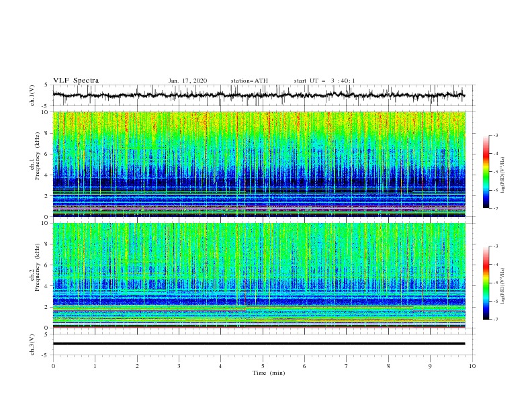Image resolution: width=532 pixels, height=411 pixels.
Task: Click time axis tick label "9"
Action: [x=430, y=366]
